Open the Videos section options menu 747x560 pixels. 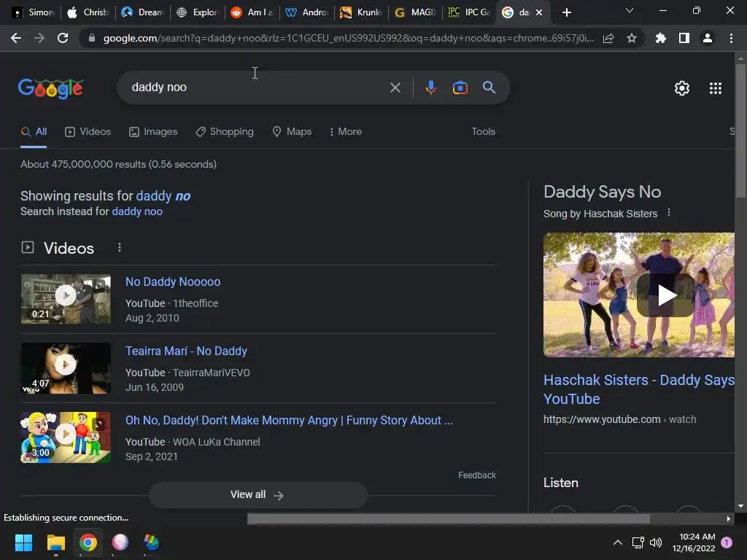tap(120, 248)
